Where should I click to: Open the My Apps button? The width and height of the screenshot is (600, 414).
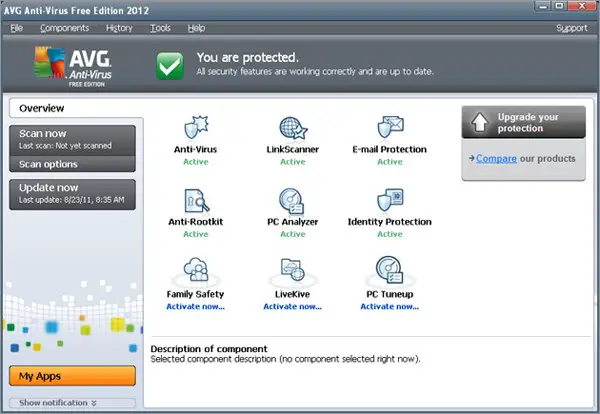click(x=72, y=376)
